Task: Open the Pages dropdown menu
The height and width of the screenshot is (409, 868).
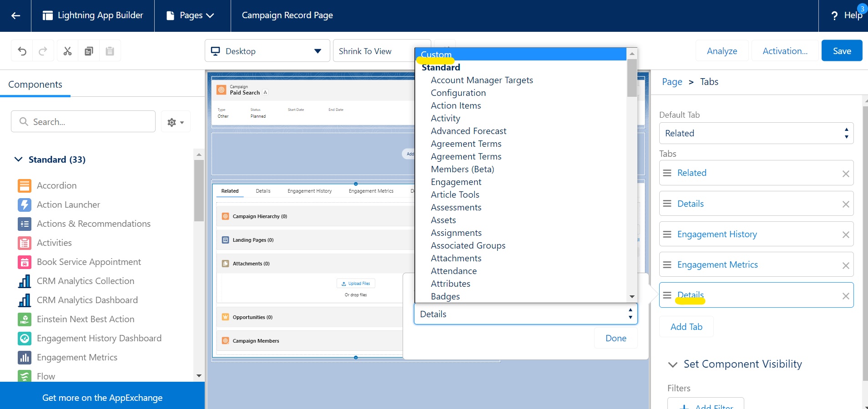Action: pyautogui.click(x=191, y=15)
